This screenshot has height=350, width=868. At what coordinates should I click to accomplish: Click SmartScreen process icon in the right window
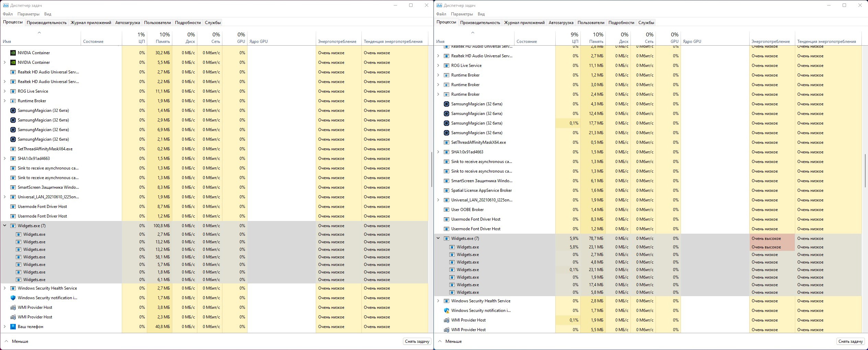[447, 181]
